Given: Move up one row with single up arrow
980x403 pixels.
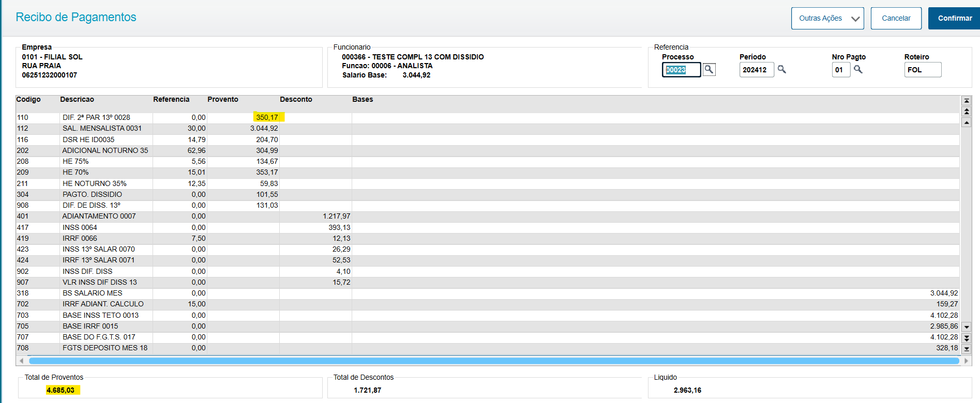Looking at the screenshot, I should pyautogui.click(x=966, y=122).
